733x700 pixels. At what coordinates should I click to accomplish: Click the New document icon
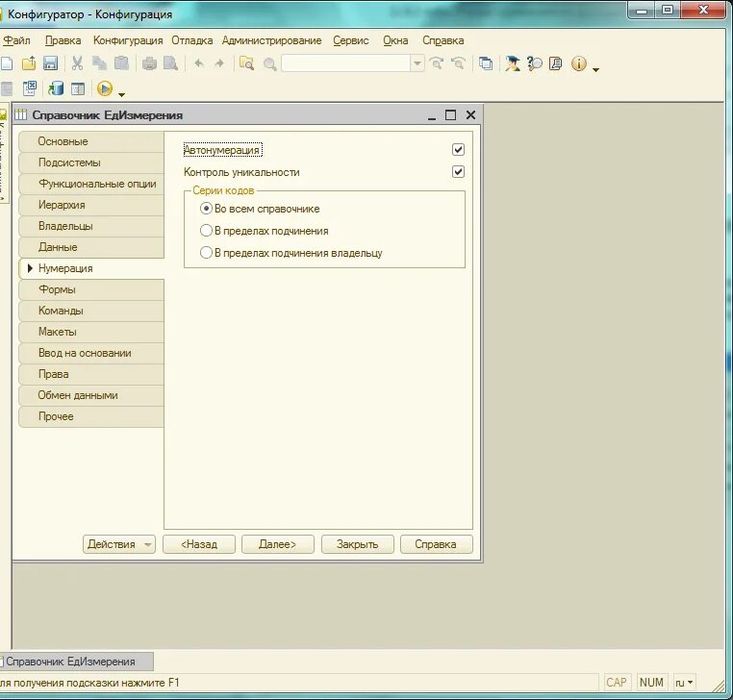point(7,63)
